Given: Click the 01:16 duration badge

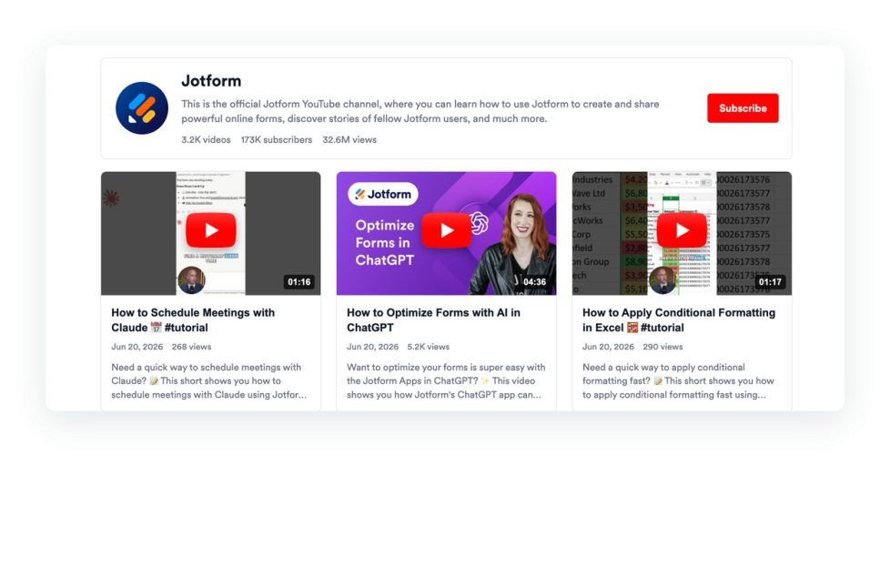Looking at the screenshot, I should (299, 281).
